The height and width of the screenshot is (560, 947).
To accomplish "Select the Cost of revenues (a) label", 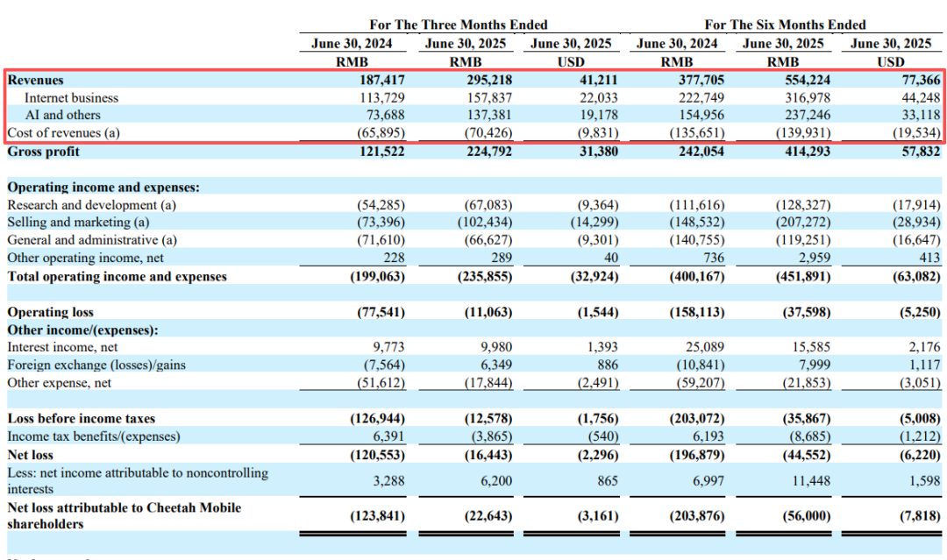I will 63,133.
